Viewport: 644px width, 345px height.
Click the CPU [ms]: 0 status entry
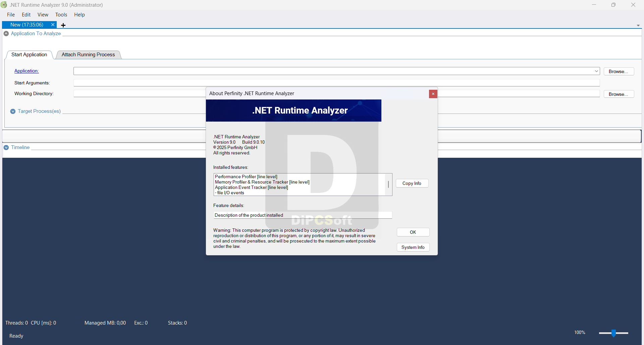click(x=43, y=323)
